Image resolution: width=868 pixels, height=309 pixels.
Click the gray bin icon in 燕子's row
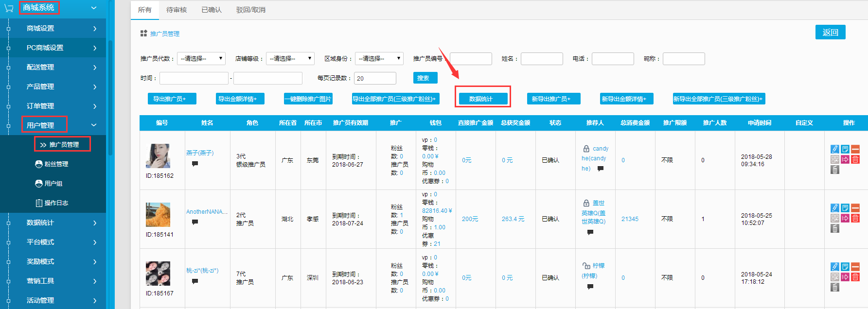835,170
